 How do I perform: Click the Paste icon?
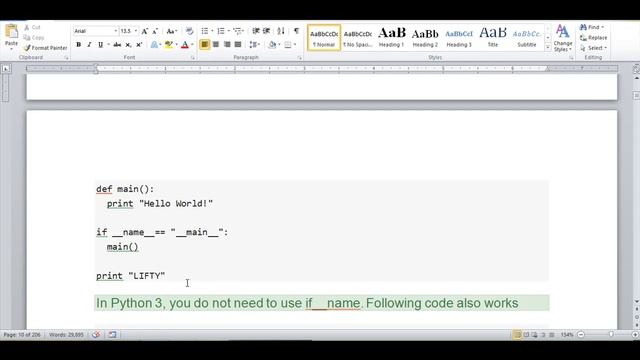point(11,32)
